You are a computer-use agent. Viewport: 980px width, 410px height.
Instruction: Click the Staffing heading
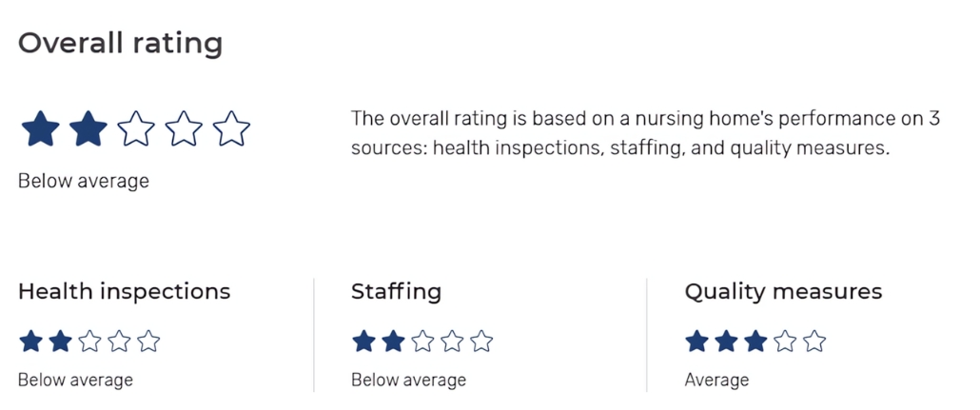coord(396,291)
